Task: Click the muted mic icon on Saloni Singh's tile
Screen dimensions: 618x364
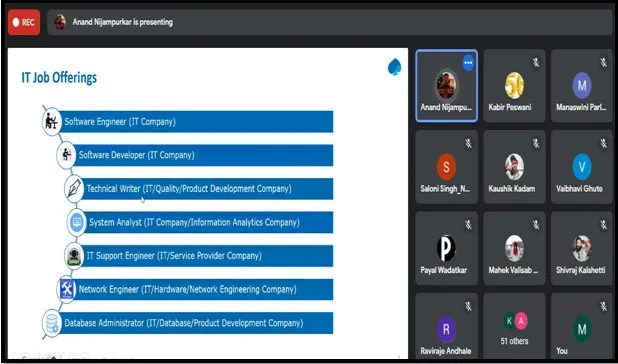Action: [468, 143]
